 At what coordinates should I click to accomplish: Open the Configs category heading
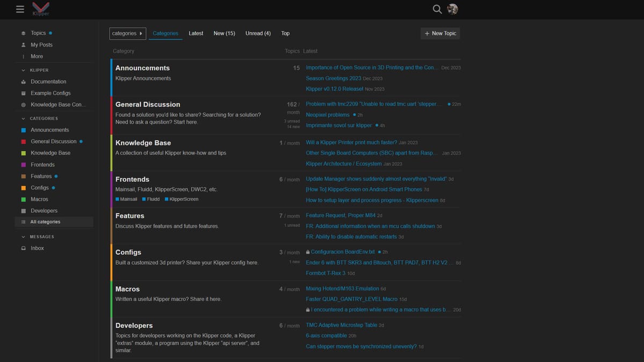coord(128,253)
